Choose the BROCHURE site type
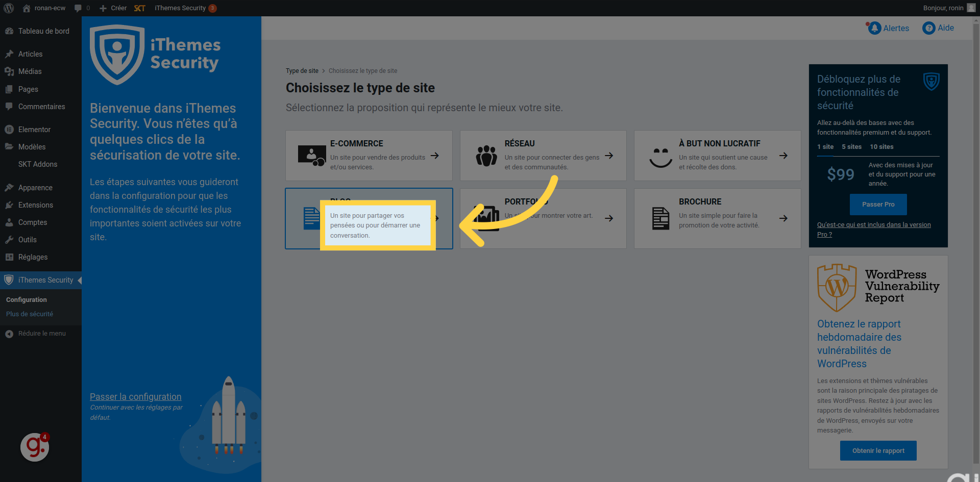The width and height of the screenshot is (980, 482). (x=718, y=219)
